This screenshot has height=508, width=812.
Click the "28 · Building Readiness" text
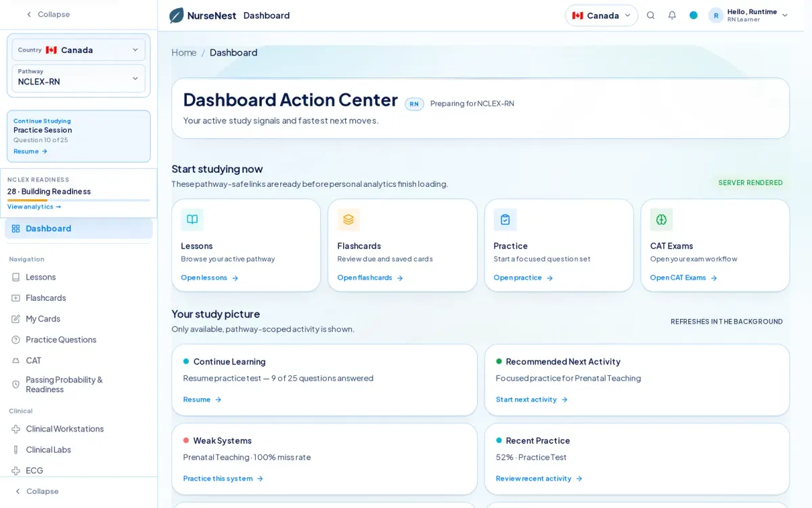click(x=49, y=192)
